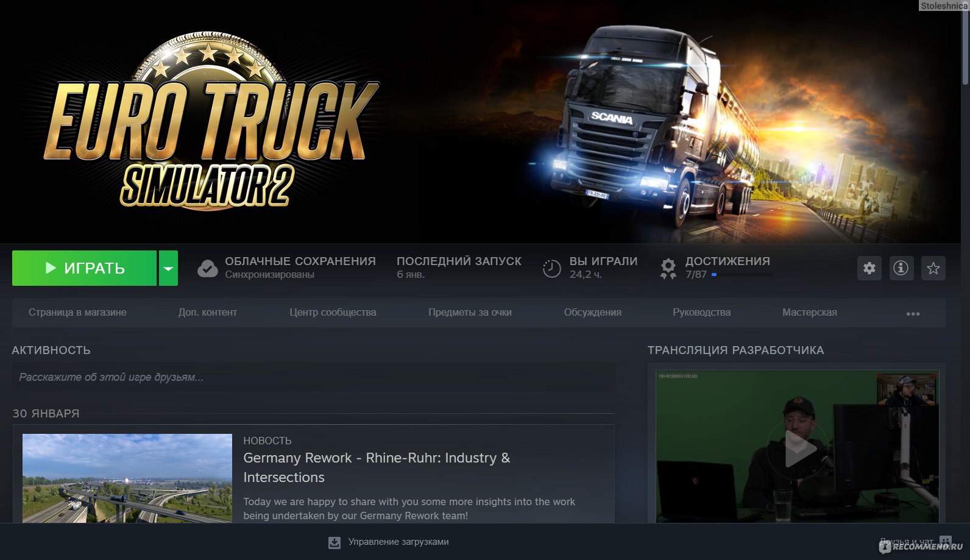
Task: Click the ТРАНСЛЯЦИЯ РАЗРАБОТЧИКА heading
Action: [x=735, y=350]
